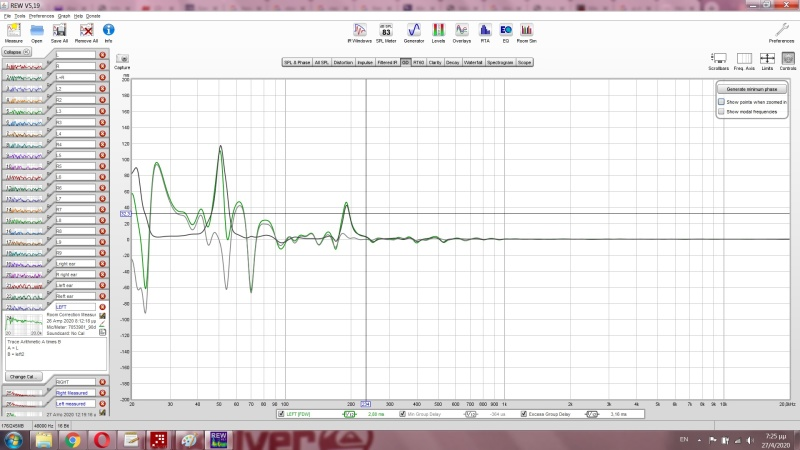The height and width of the screenshot is (450, 800).
Task: Open the Overlays window
Action: (462, 31)
